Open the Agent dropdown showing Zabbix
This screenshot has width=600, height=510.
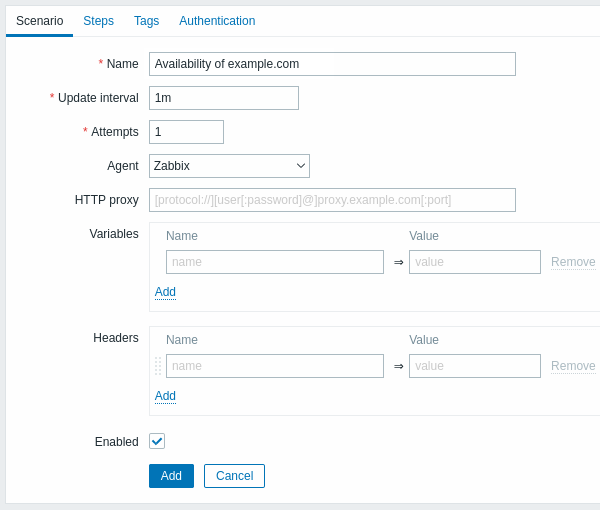[229, 166]
